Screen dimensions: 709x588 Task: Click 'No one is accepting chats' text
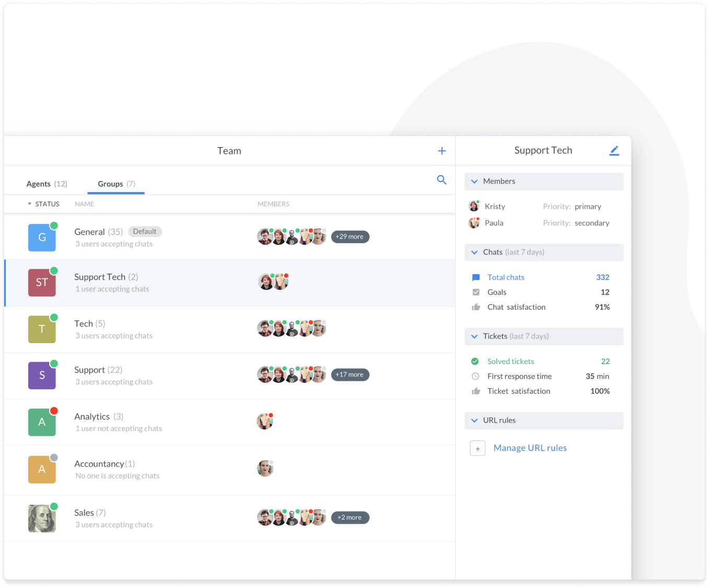coord(117,476)
